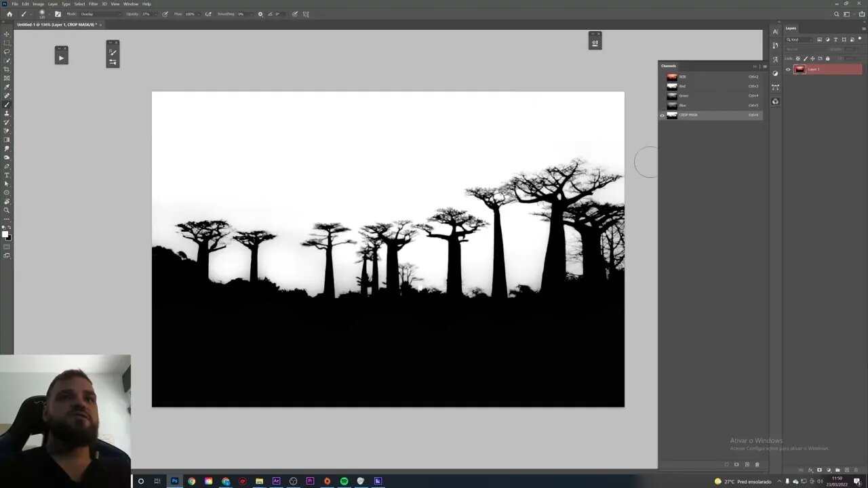Click the Home icon in options bar
Image resolution: width=868 pixels, height=488 pixels.
9,14
